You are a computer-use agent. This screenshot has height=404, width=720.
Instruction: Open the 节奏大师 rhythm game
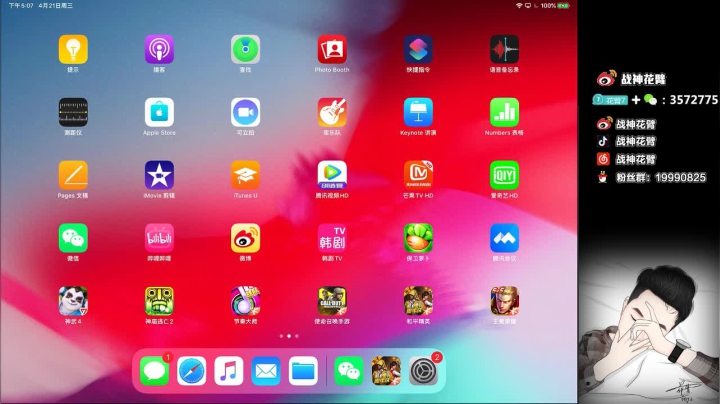click(246, 301)
